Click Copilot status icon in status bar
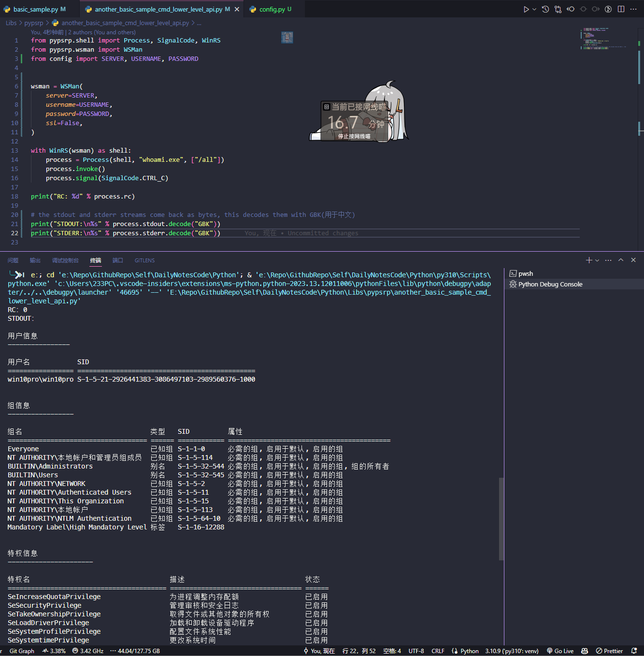644x656 pixels. 585,651
